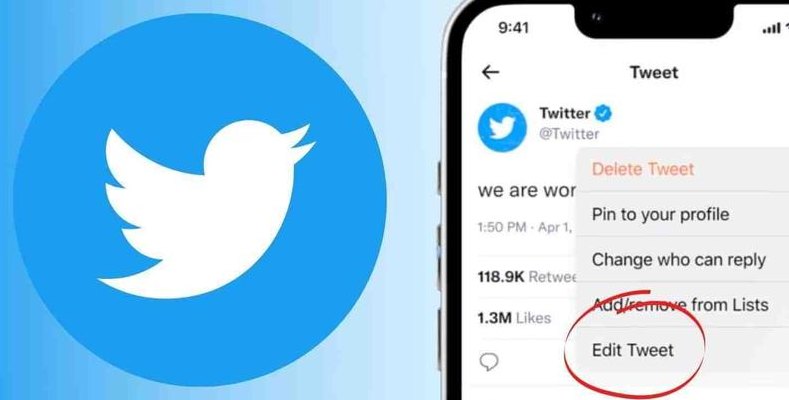789x400 pixels.
Task: Open the 118.9K Retweets list
Action: pyautogui.click(x=527, y=277)
